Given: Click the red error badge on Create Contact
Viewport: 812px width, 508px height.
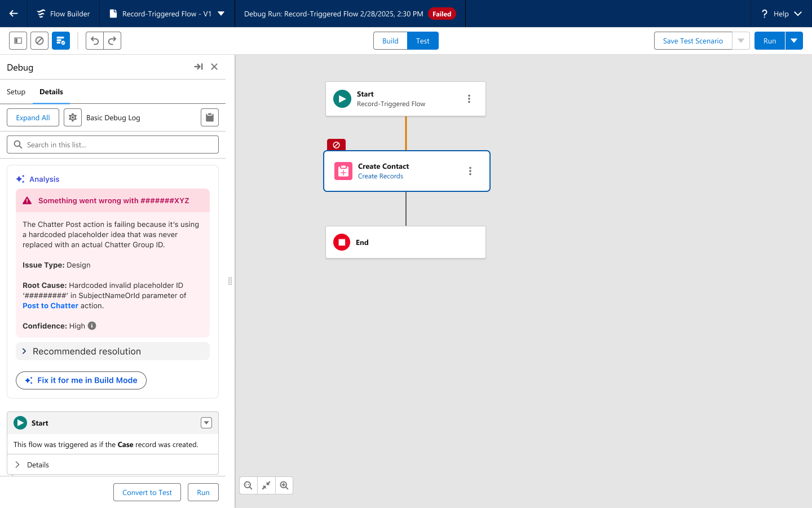Looking at the screenshot, I should point(336,145).
